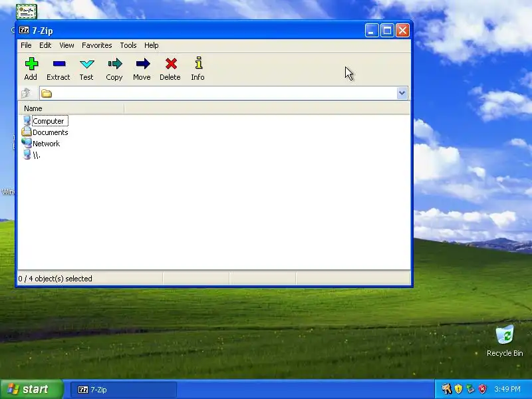This screenshot has width=532, height=399.
Task: Click the 7-Zip title bar text
Action: (43, 31)
